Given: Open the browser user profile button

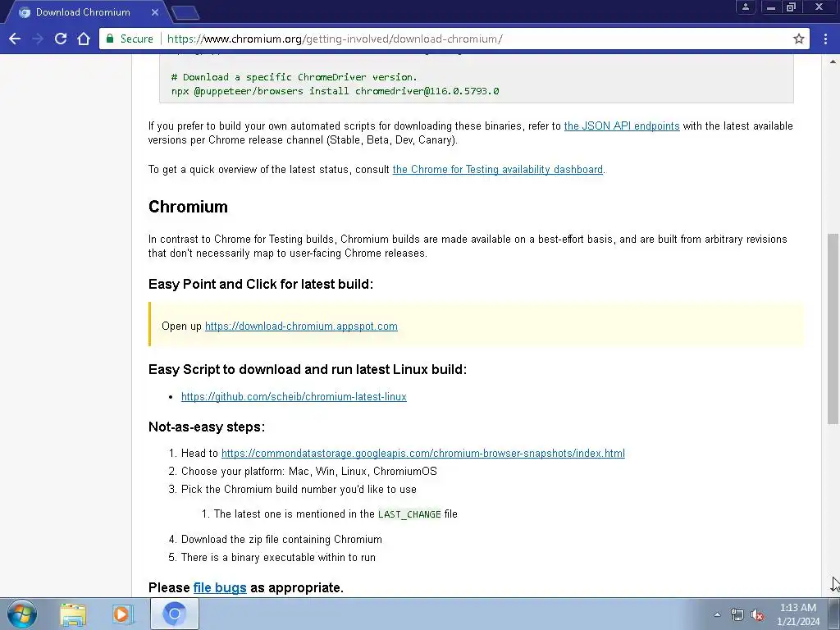Looking at the screenshot, I should [x=745, y=7].
